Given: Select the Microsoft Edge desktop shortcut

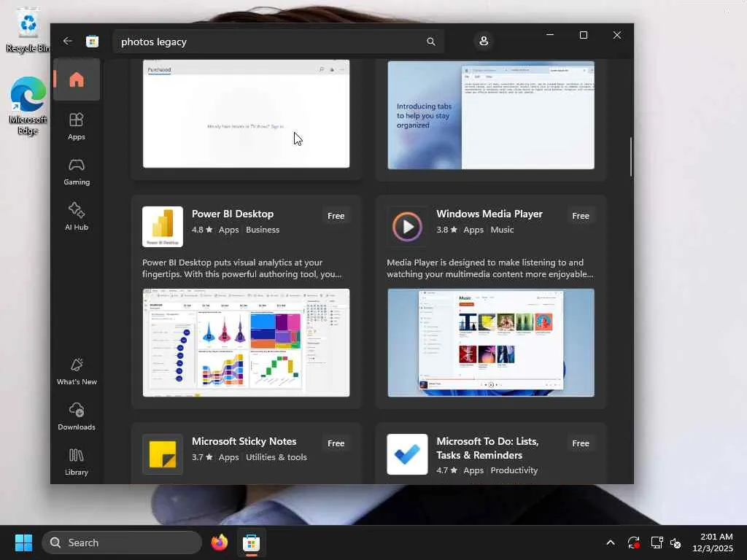Looking at the screenshot, I should tap(28, 106).
